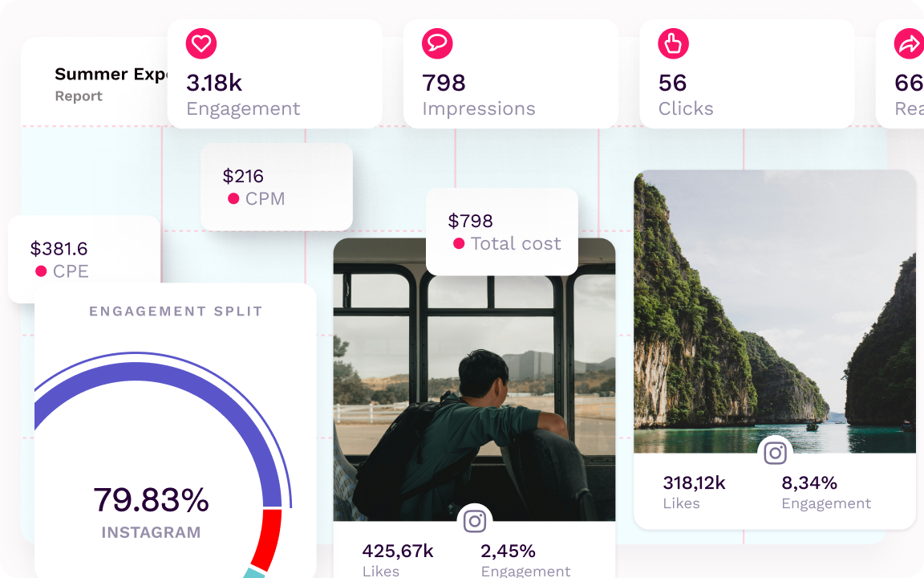
Task: Click the share arrow Reach icon
Action: click(x=909, y=44)
